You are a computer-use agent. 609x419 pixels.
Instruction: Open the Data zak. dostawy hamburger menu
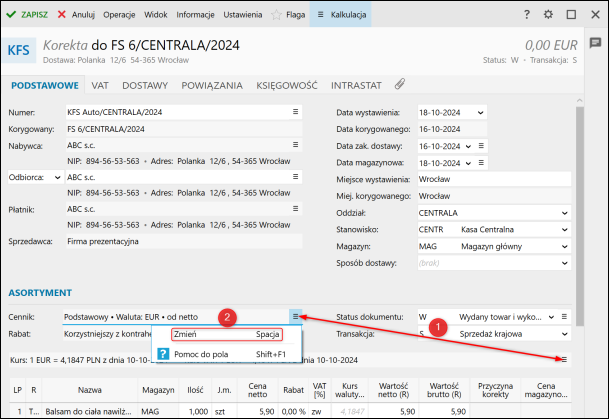pyautogui.click(x=481, y=146)
